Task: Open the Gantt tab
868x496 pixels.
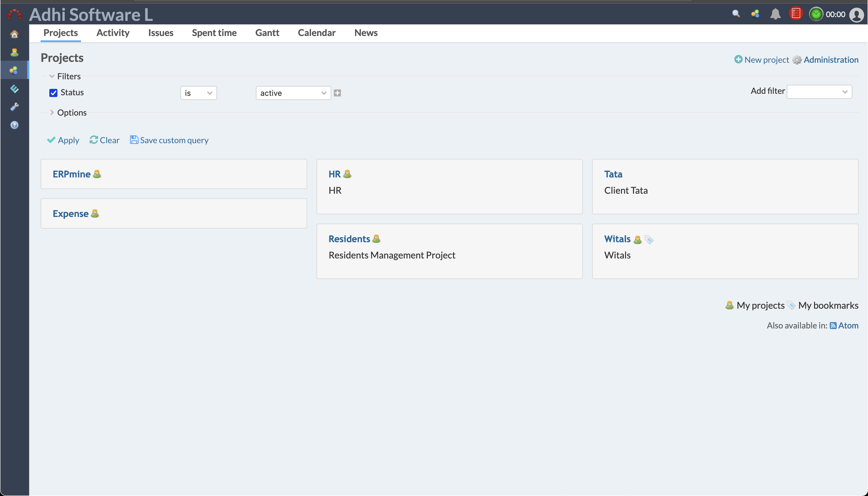Action: point(267,33)
